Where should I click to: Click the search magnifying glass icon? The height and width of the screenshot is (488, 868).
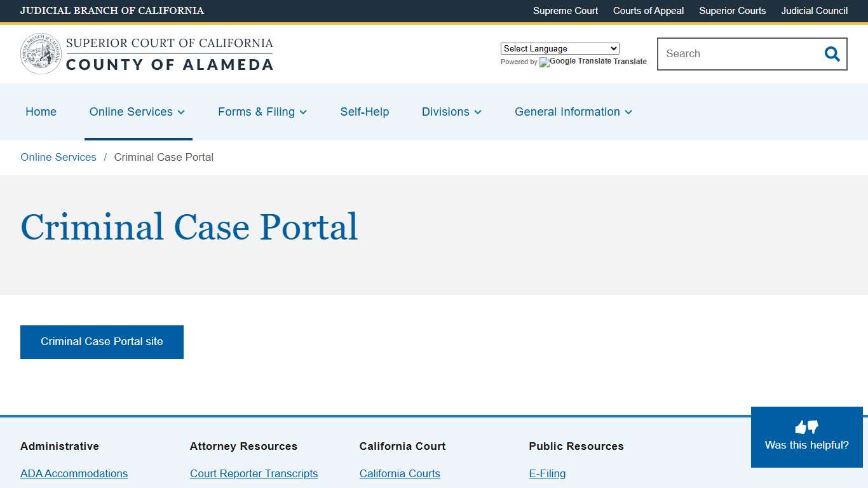[832, 54]
